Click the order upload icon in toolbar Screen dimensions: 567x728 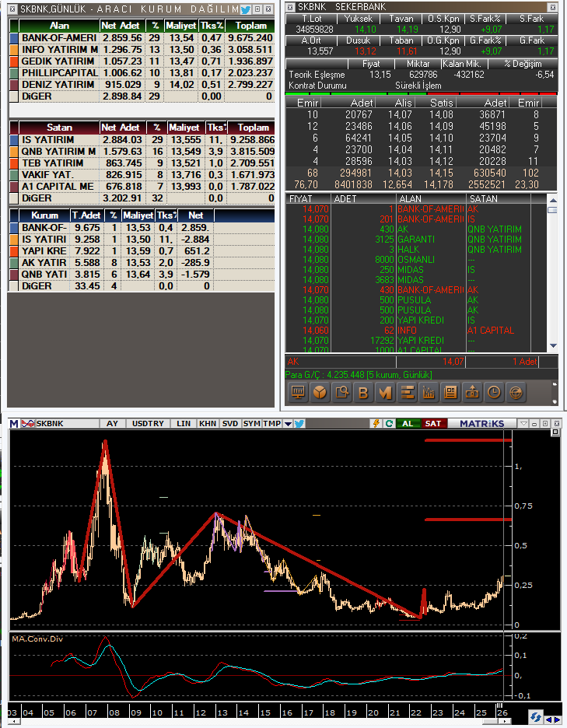pyautogui.click(x=472, y=393)
